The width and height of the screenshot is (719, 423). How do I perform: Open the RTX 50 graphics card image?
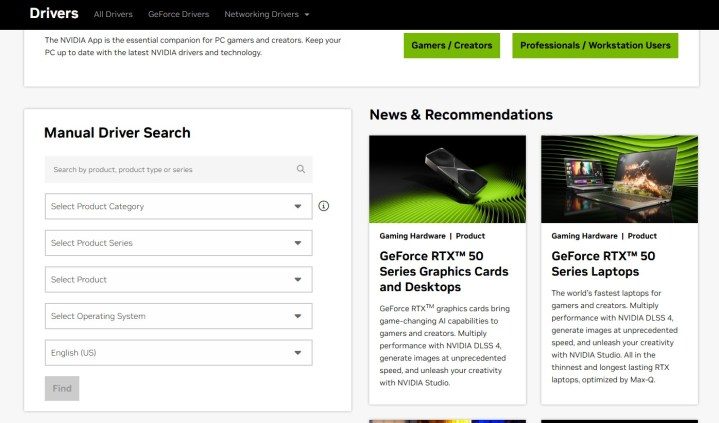(447, 178)
